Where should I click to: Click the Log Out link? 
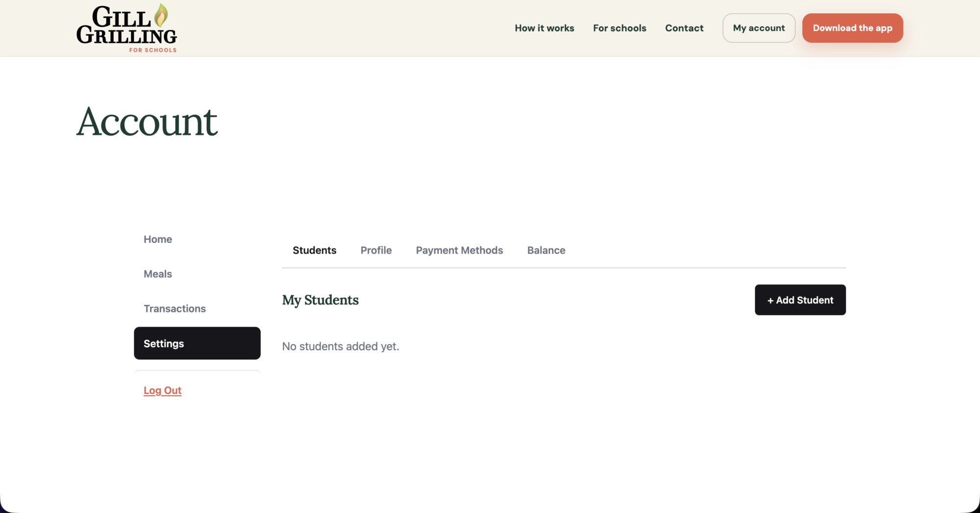(x=162, y=390)
